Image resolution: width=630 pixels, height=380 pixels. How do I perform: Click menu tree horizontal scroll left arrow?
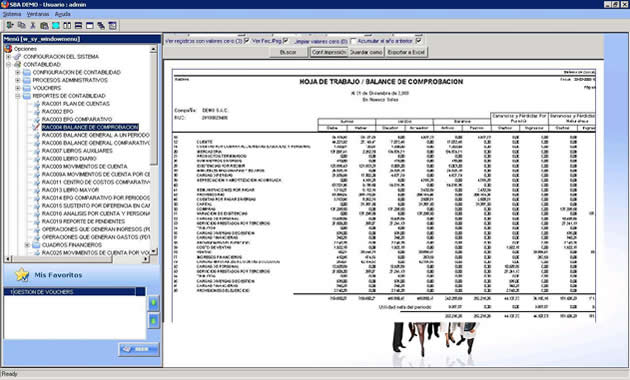coord(8,259)
